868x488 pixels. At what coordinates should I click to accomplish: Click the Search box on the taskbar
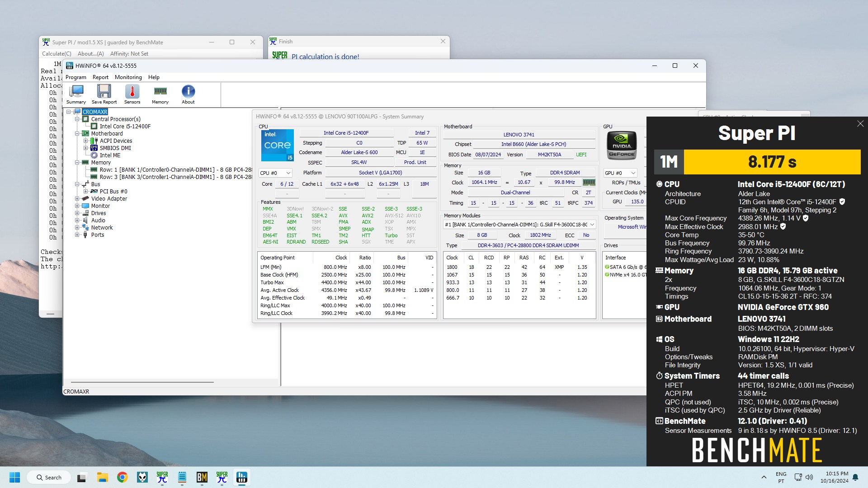click(49, 477)
